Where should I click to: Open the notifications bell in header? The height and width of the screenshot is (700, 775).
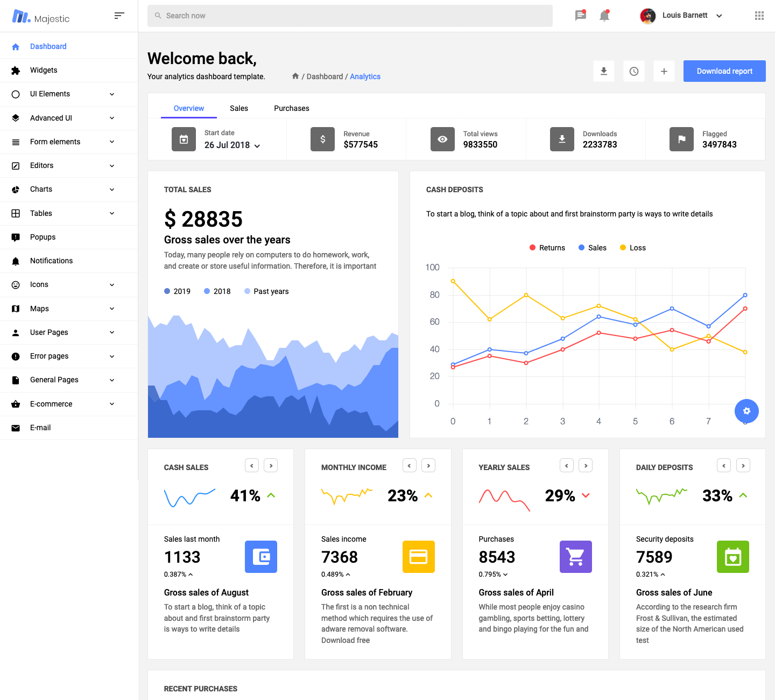point(604,16)
